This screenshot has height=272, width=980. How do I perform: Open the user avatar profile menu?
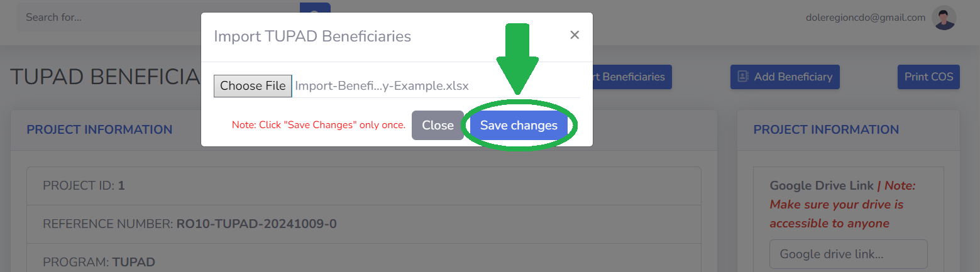coord(944,18)
